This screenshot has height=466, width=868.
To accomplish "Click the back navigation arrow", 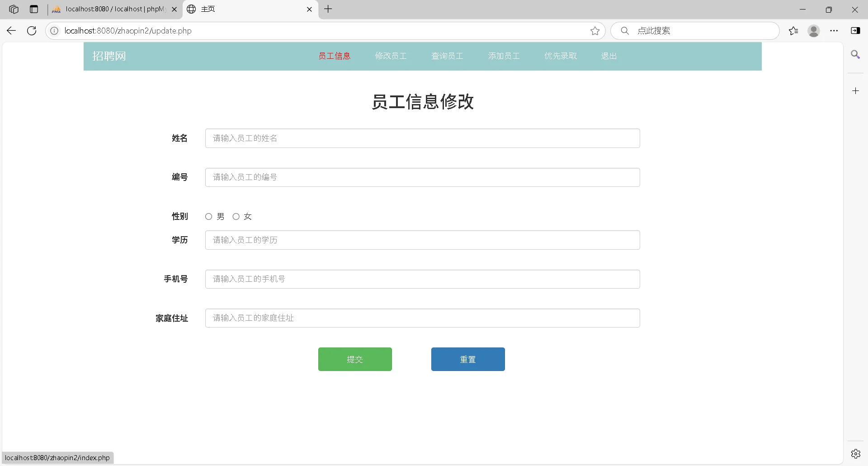I will (11, 31).
